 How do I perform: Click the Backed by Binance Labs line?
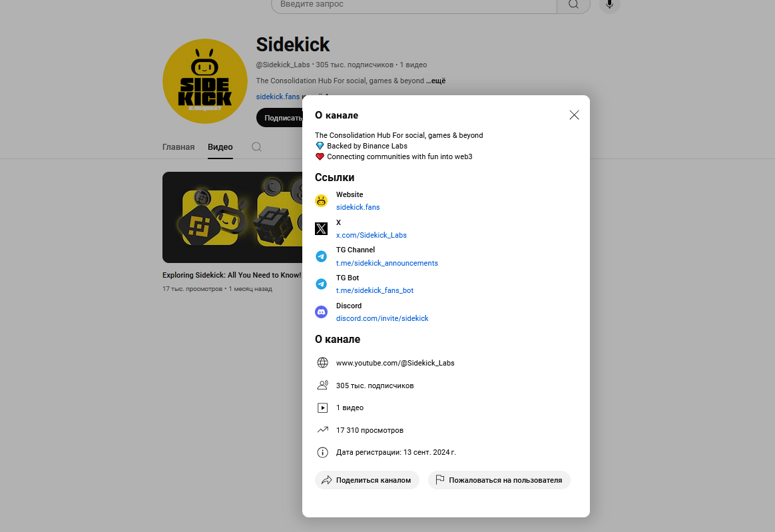[368, 146]
